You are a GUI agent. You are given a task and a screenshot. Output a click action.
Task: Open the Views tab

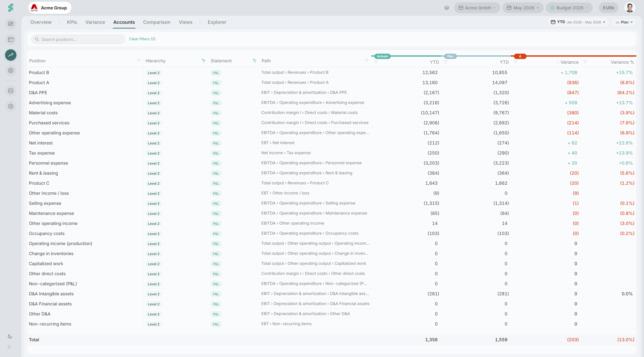185,22
